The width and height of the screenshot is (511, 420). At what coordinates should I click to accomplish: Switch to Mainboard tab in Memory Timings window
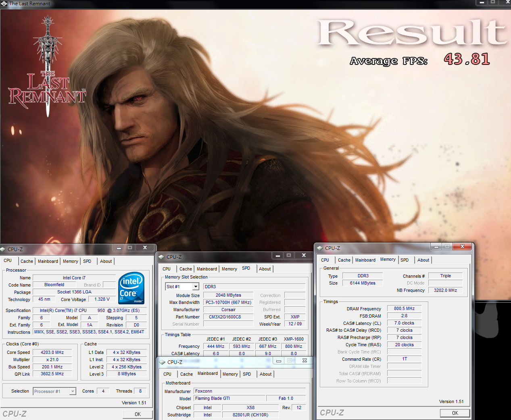(365, 260)
